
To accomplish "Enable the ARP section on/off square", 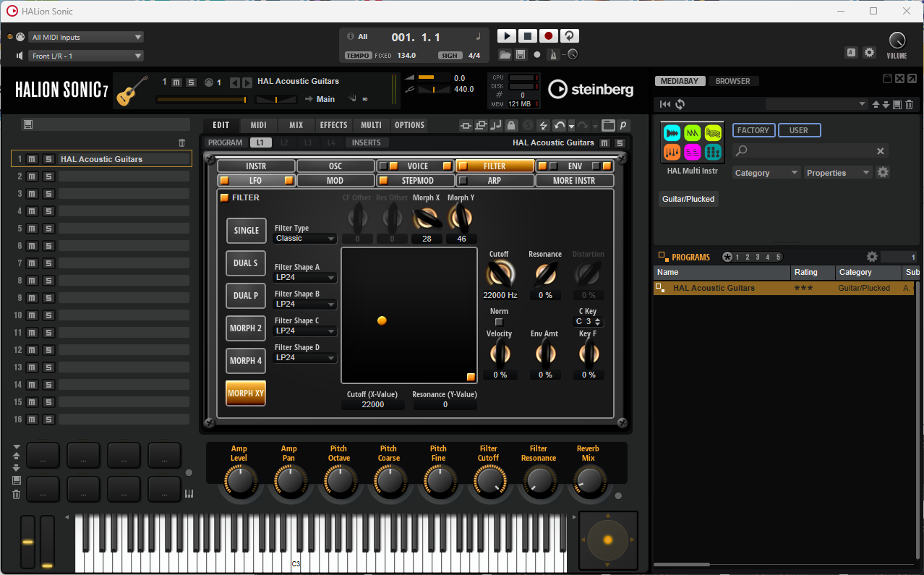I will tap(463, 181).
